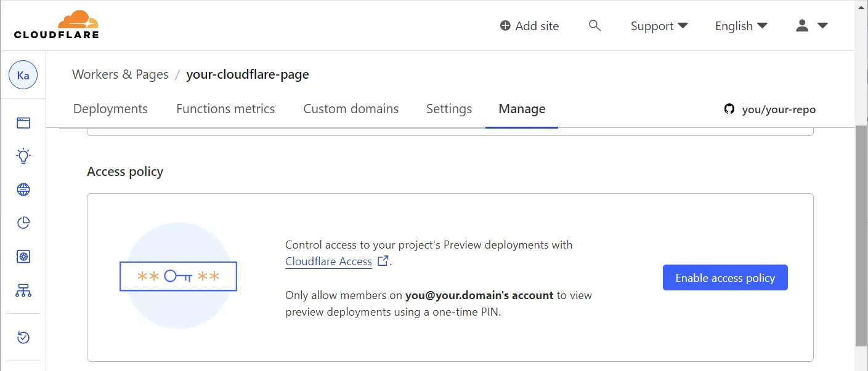
Task: Open the network hierarchy icon in sidebar
Action: click(x=23, y=290)
